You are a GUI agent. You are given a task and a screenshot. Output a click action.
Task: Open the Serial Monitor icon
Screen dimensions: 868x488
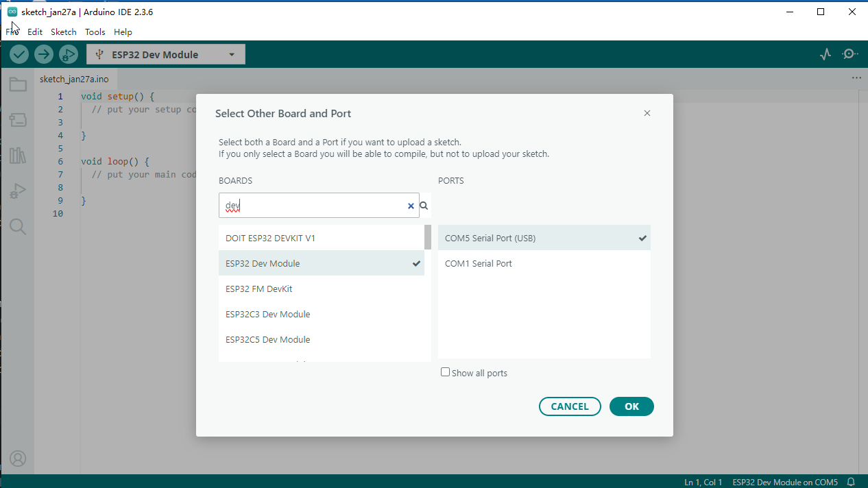click(850, 54)
